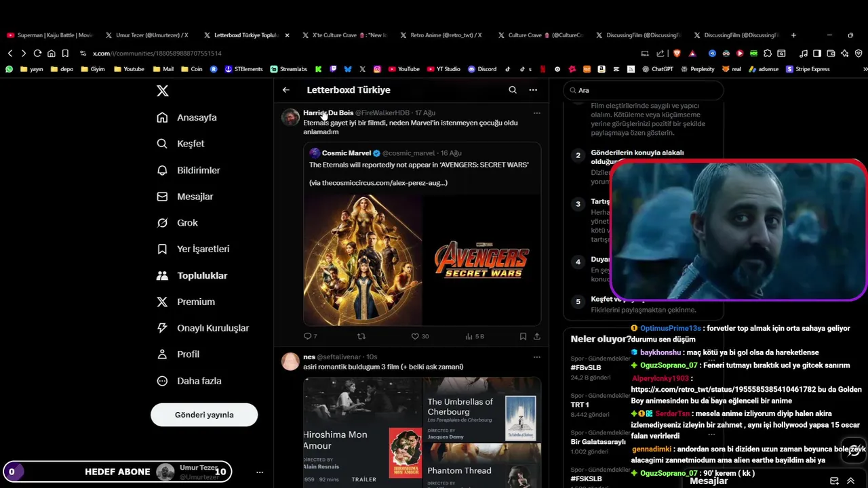Open Eternals poster image
This screenshot has height=488, width=868.
(x=362, y=260)
